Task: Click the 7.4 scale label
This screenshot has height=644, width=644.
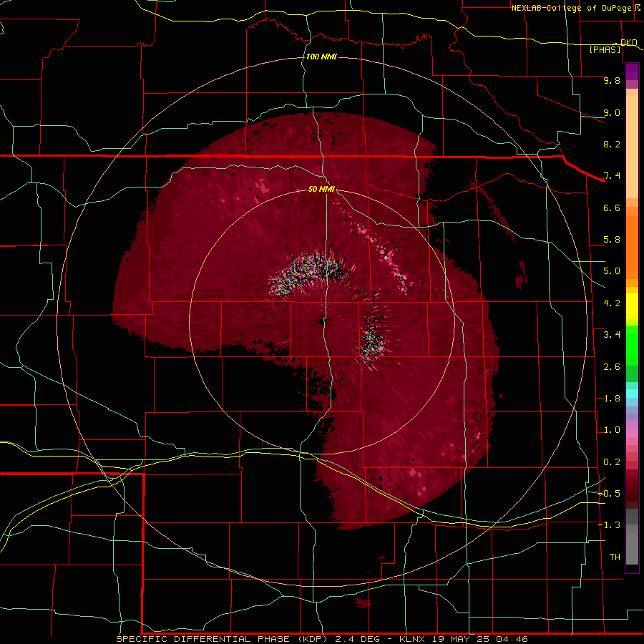Action: coord(612,176)
